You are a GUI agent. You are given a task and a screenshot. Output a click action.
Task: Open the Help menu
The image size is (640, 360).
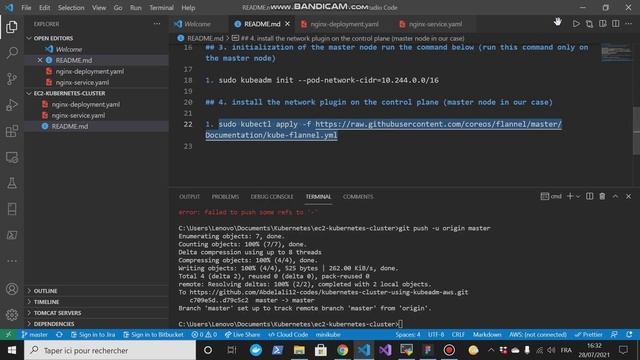coord(188,8)
